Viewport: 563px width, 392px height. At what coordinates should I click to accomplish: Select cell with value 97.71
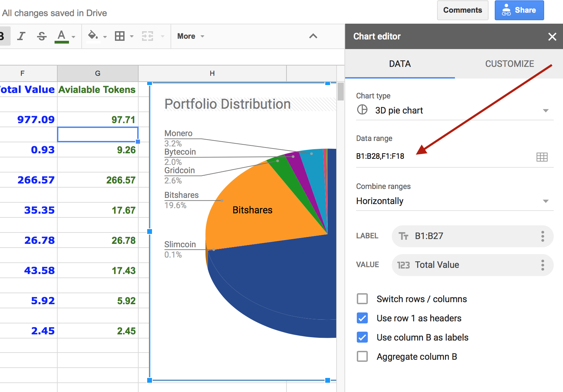pyautogui.click(x=98, y=119)
